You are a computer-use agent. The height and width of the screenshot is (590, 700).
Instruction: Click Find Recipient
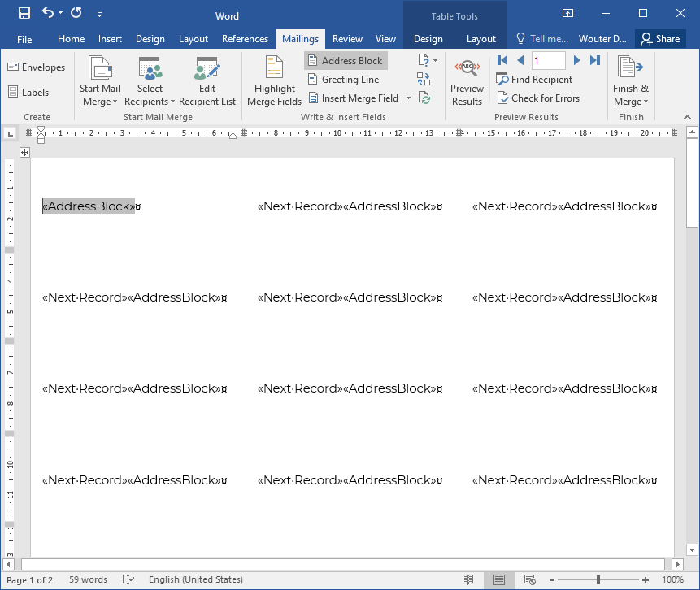click(534, 80)
